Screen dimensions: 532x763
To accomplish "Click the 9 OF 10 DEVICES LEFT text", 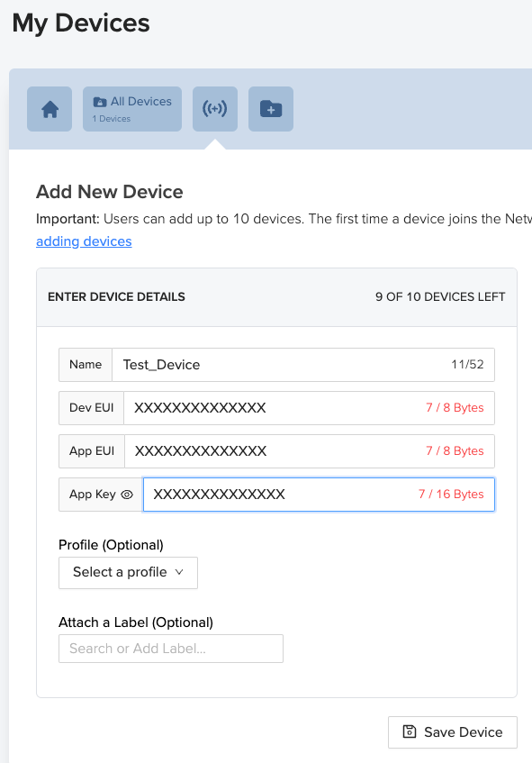I will (x=440, y=297).
